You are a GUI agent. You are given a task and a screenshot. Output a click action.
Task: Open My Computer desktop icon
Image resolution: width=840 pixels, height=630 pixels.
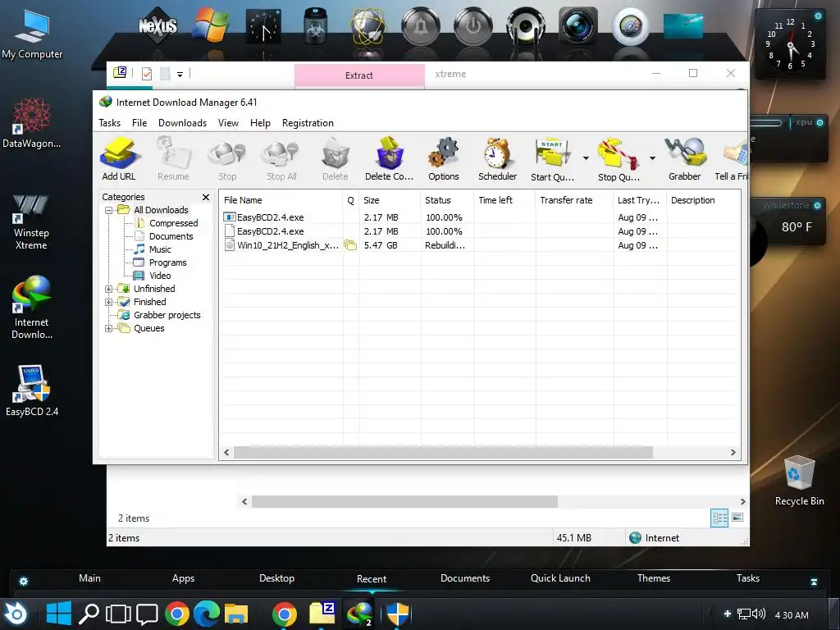click(x=32, y=33)
